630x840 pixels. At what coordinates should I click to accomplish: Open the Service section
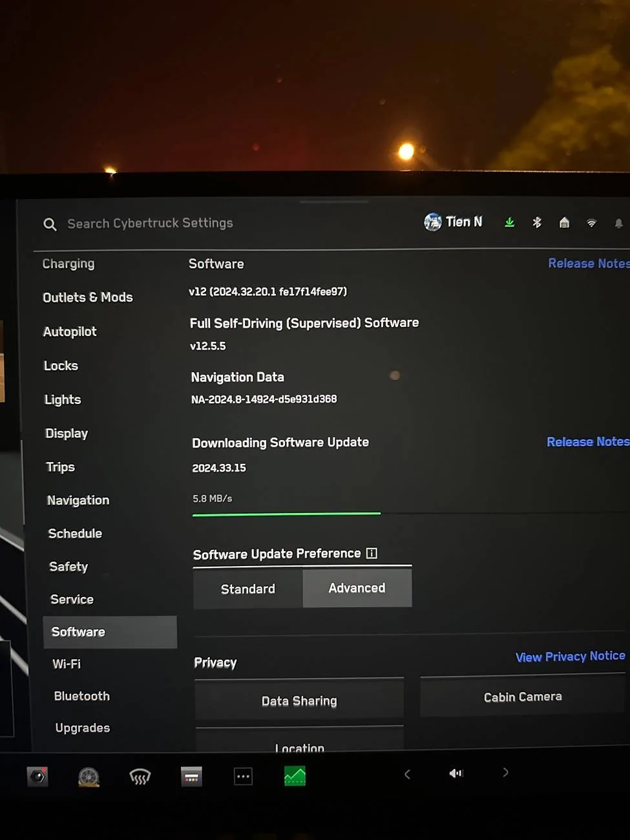click(72, 600)
